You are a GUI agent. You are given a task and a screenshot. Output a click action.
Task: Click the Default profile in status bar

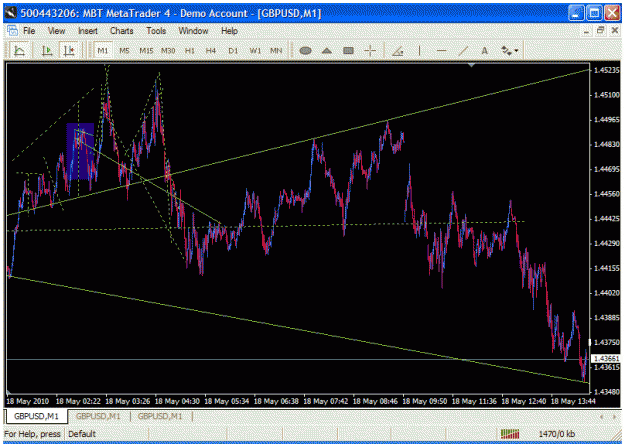coord(82,434)
